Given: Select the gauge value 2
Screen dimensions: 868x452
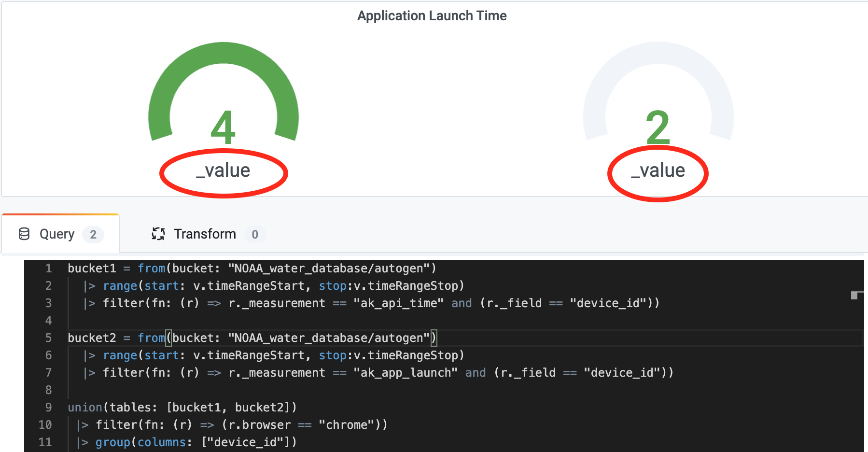Looking at the screenshot, I should point(658,127).
